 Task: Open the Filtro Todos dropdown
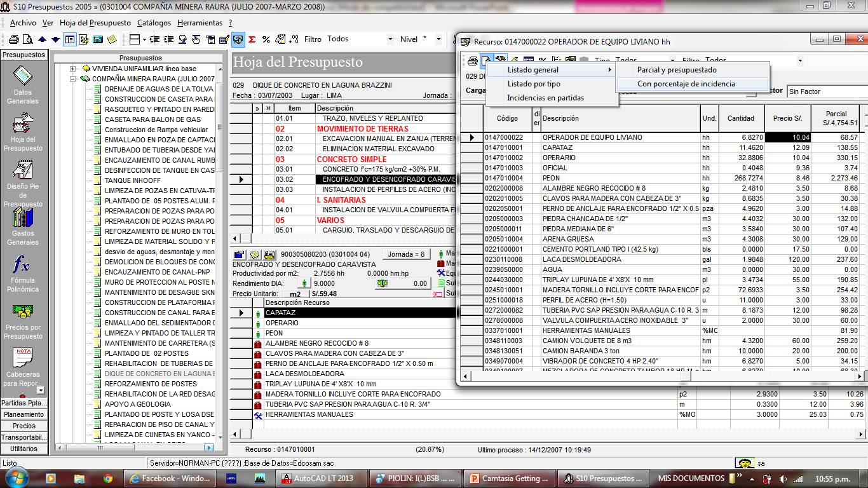click(x=390, y=39)
